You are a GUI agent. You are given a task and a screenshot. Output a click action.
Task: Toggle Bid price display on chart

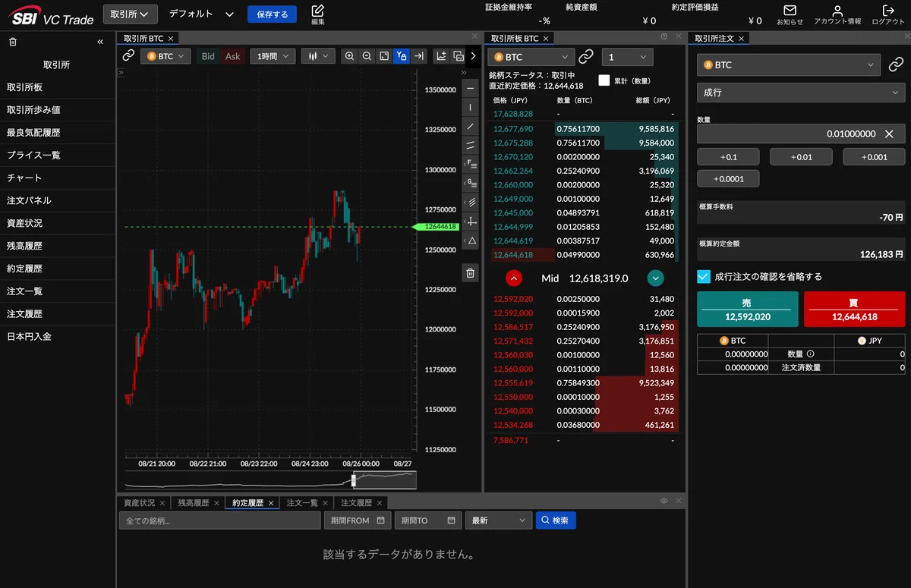point(208,56)
